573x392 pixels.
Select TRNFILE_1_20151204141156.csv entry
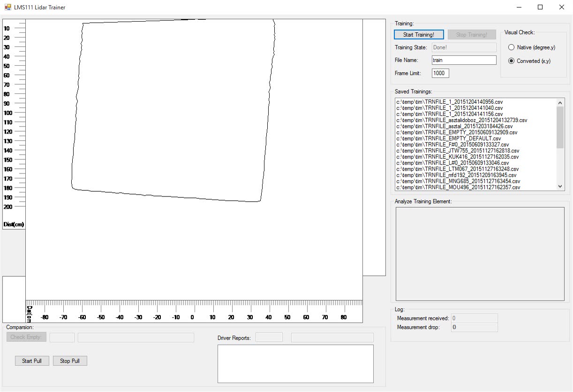450,114
